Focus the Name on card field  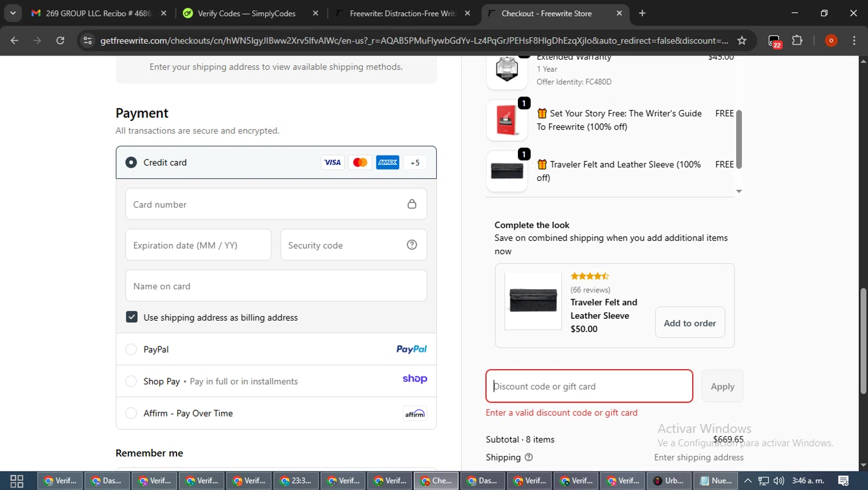[276, 286]
